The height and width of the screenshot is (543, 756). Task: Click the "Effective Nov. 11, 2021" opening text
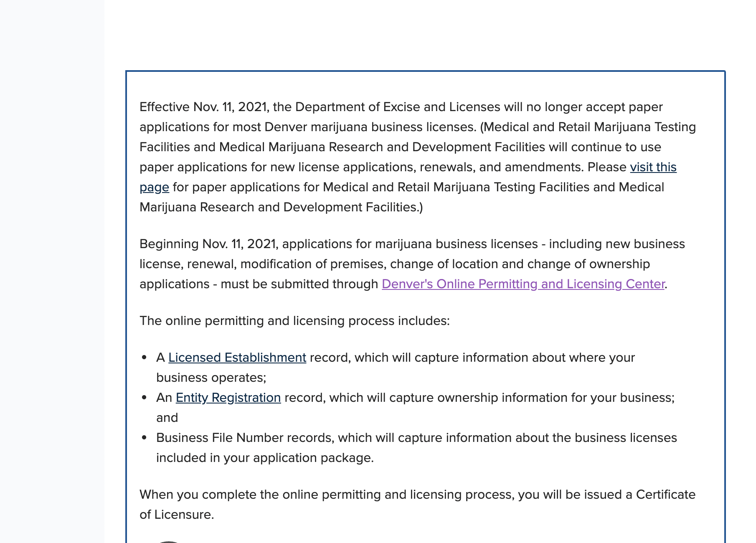[x=205, y=107]
